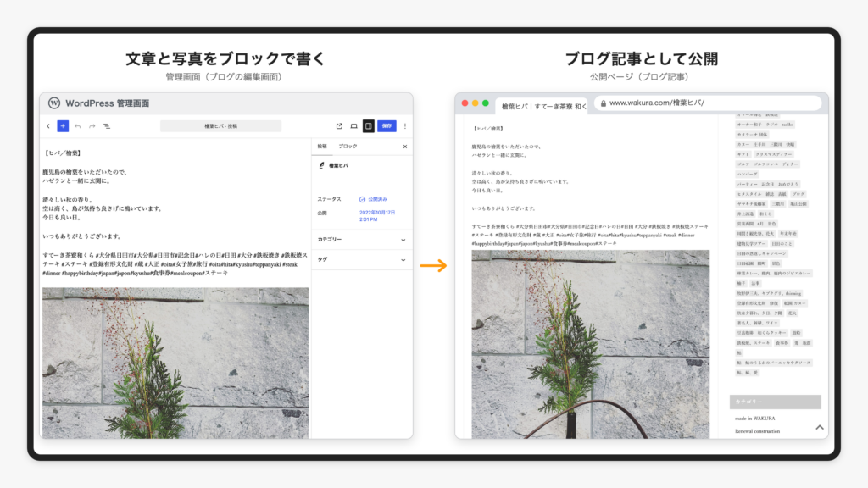Open the made in WAKURA category link
868x488 pixels.
pos(754,419)
